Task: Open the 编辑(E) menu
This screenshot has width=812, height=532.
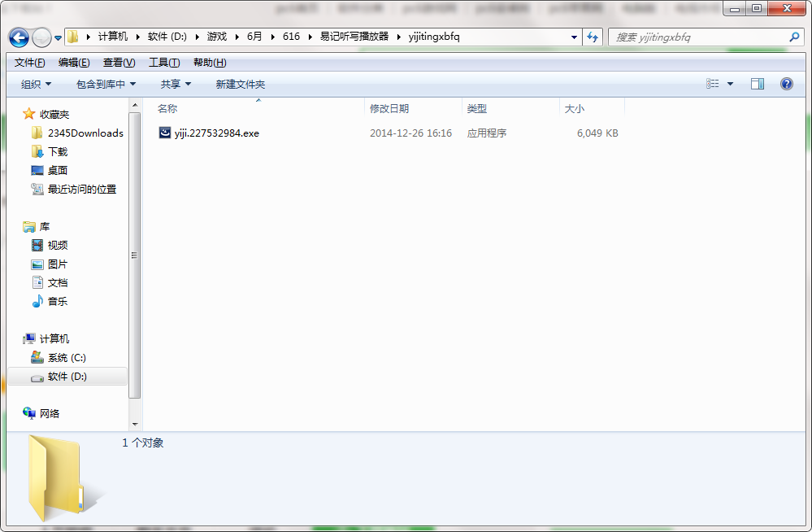Action: [74, 63]
